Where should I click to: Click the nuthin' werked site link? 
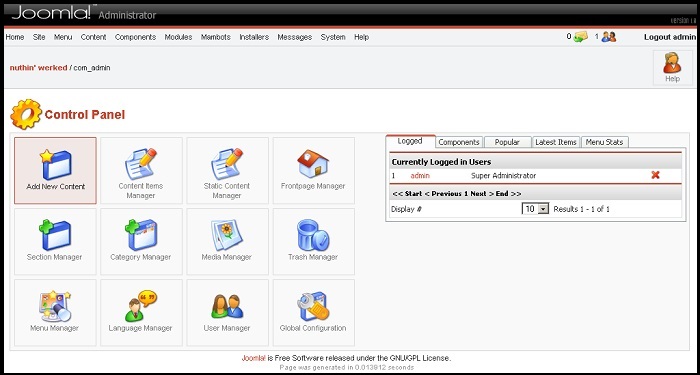pyautogui.click(x=38, y=68)
